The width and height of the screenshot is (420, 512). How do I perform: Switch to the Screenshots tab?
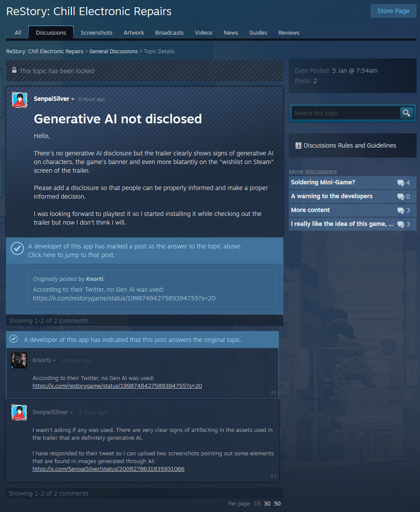pyautogui.click(x=96, y=32)
